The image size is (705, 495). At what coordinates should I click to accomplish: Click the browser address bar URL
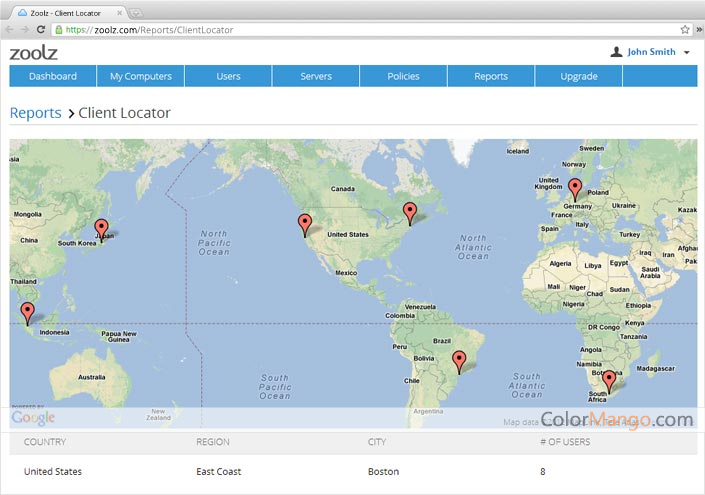(x=149, y=30)
